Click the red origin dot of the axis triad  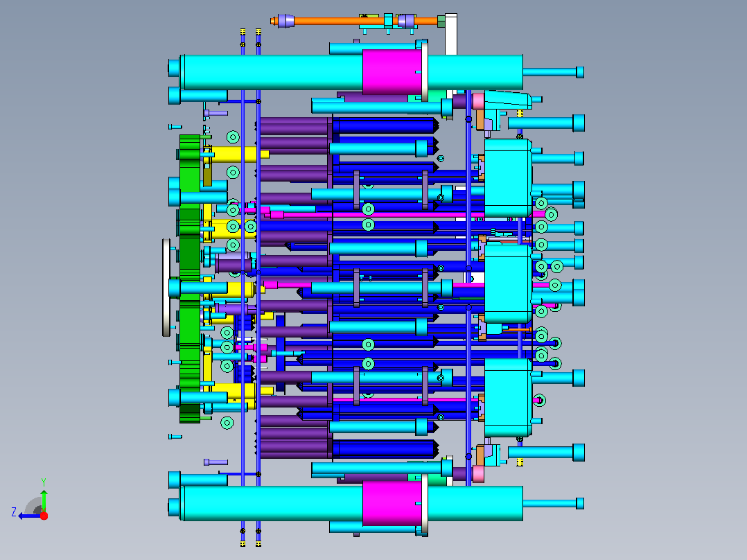click(44, 516)
